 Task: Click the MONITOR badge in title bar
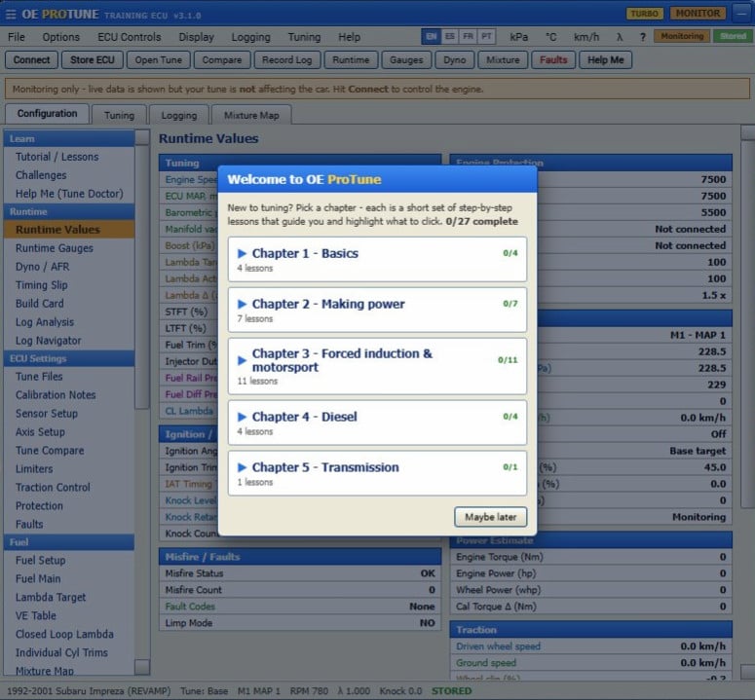click(x=698, y=14)
